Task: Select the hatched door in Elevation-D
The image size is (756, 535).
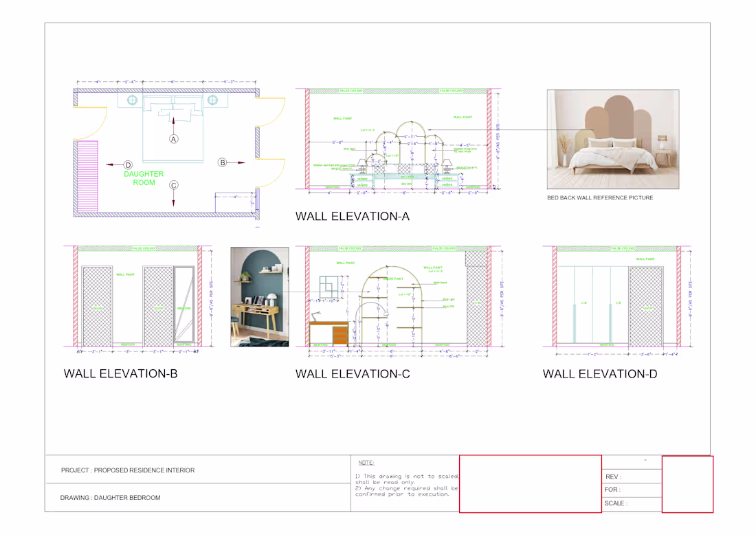Action: pos(645,306)
